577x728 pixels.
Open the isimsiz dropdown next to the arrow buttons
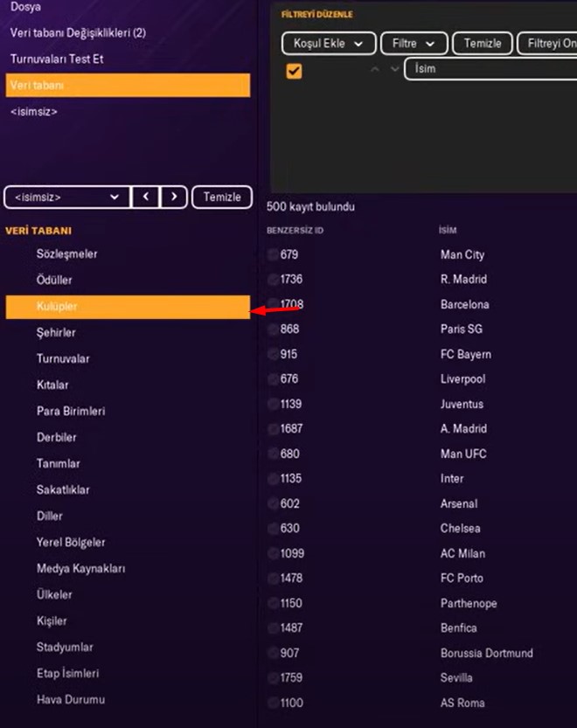(x=66, y=197)
